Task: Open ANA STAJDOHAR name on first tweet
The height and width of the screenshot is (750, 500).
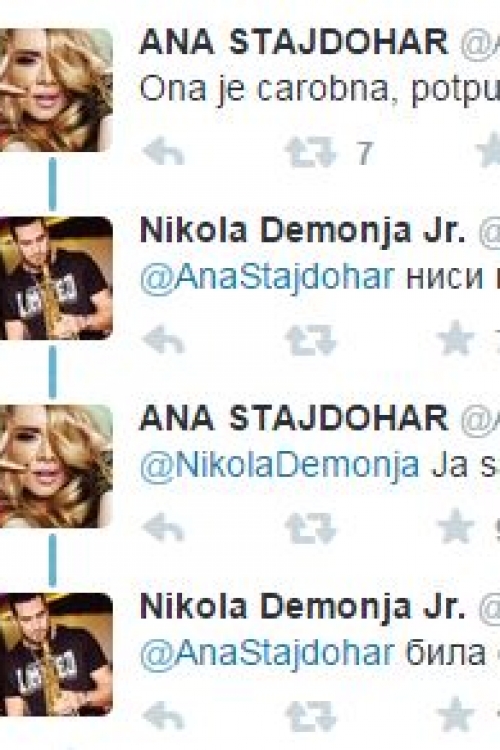Action: tap(294, 42)
